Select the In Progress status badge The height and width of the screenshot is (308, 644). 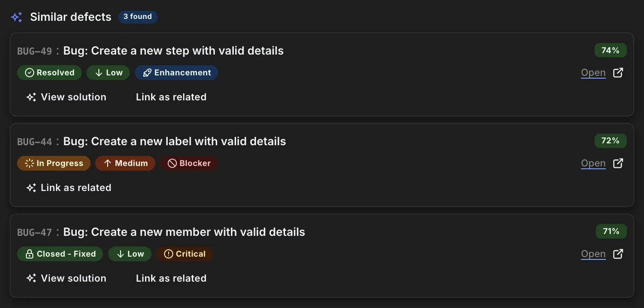click(54, 163)
